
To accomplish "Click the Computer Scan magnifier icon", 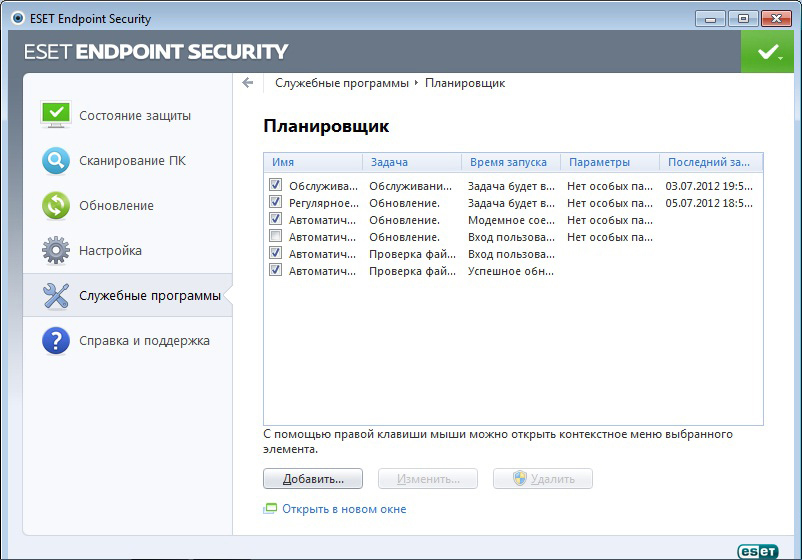I will tap(56, 160).
